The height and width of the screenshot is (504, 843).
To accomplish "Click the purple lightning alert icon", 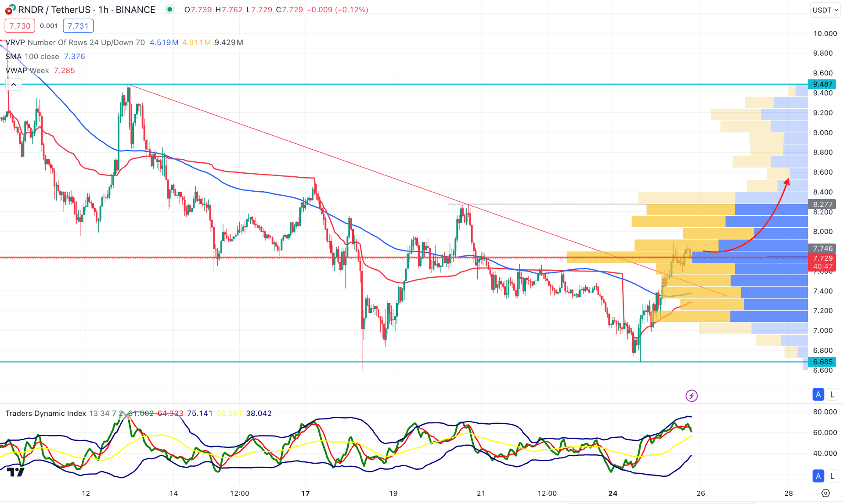I will [x=692, y=396].
